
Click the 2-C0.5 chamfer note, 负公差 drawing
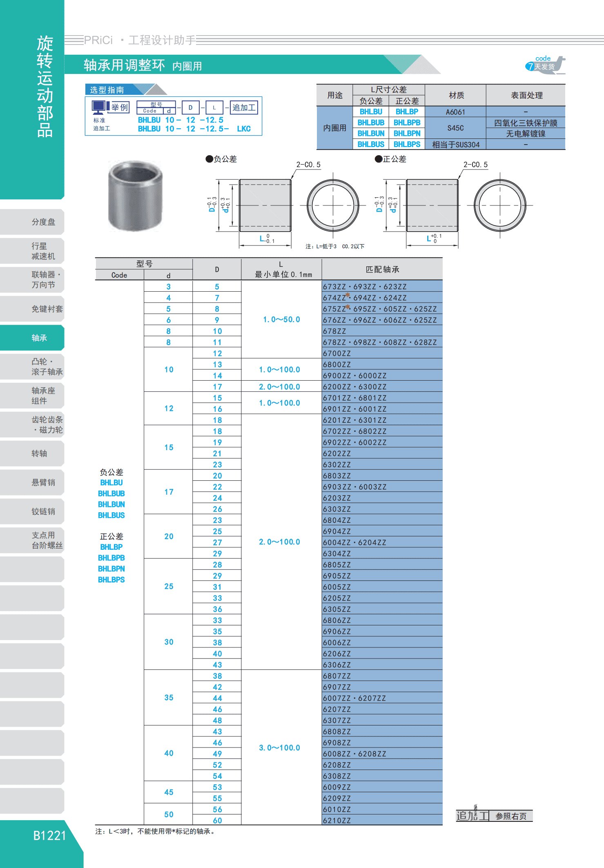[308, 165]
